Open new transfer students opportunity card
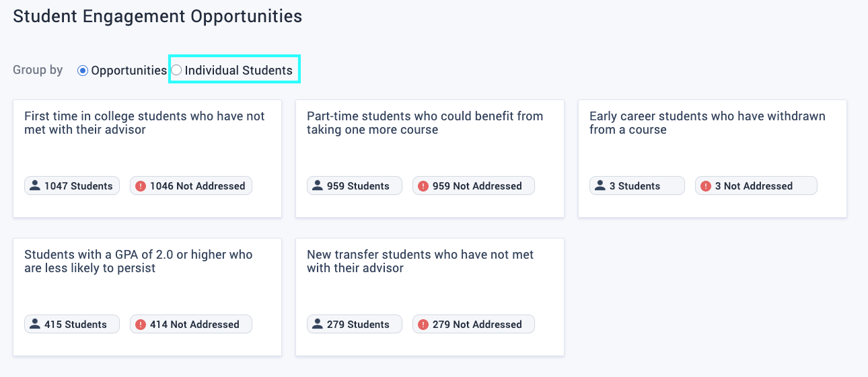This screenshot has height=377, width=868. [x=430, y=297]
